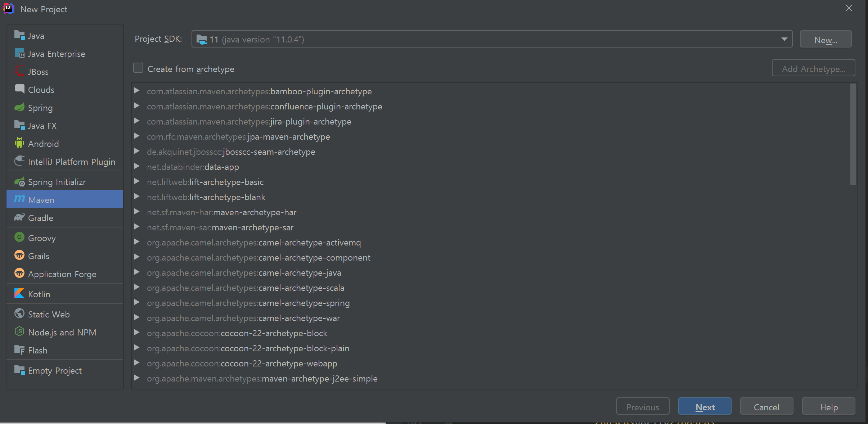Image resolution: width=868 pixels, height=424 pixels.
Task: Click the archetype list vertical scrollbar
Action: [x=853, y=135]
